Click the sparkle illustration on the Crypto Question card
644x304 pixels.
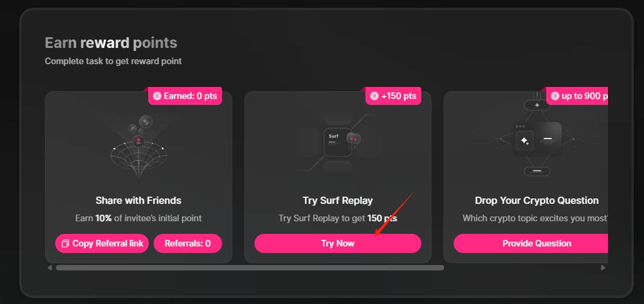[525, 141]
